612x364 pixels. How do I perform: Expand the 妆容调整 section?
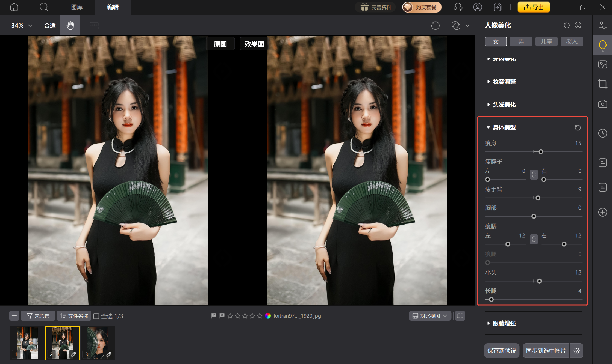point(504,82)
